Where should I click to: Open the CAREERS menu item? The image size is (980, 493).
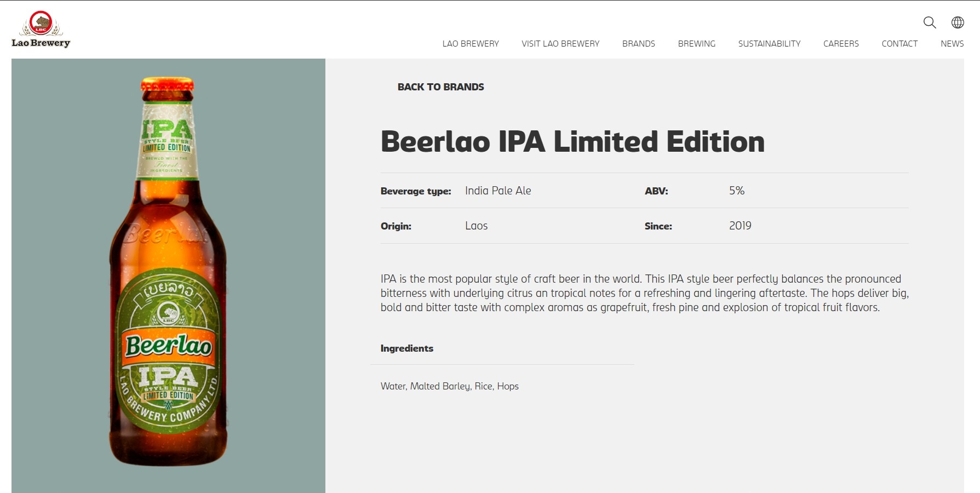pyautogui.click(x=841, y=44)
